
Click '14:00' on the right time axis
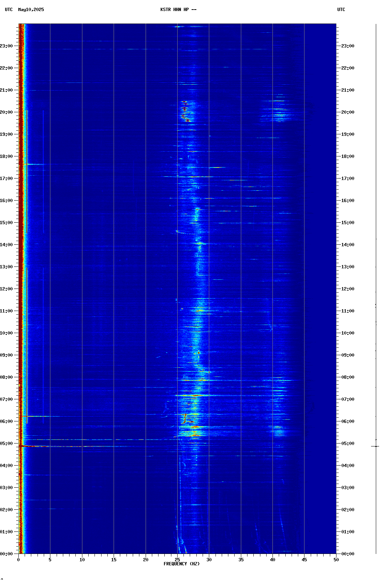pyautogui.click(x=348, y=245)
